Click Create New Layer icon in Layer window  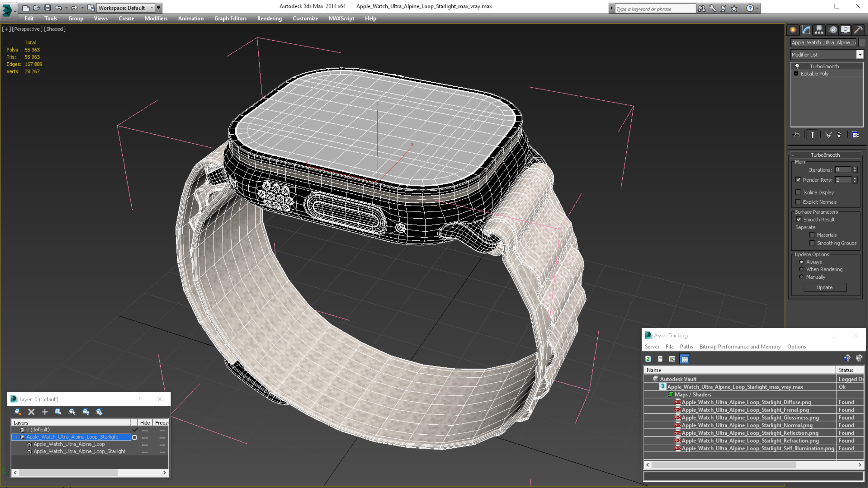tap(17, 411)
